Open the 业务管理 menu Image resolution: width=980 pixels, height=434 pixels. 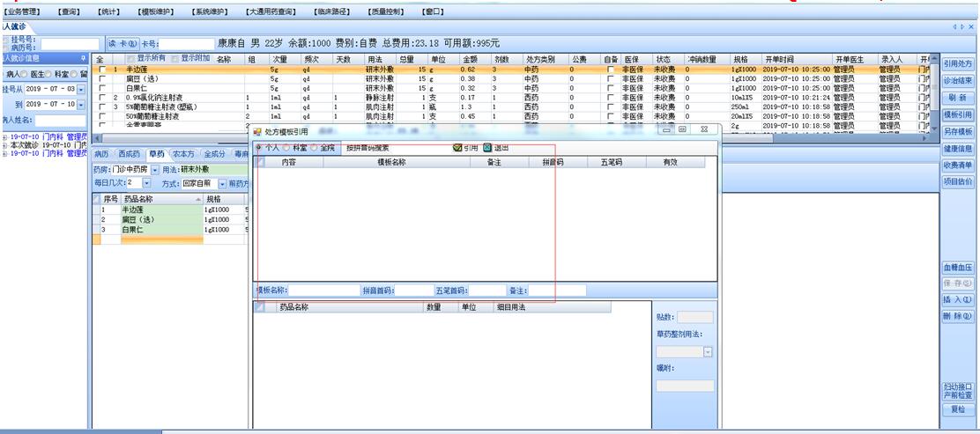pyautogui.click(x=20, y=11)
